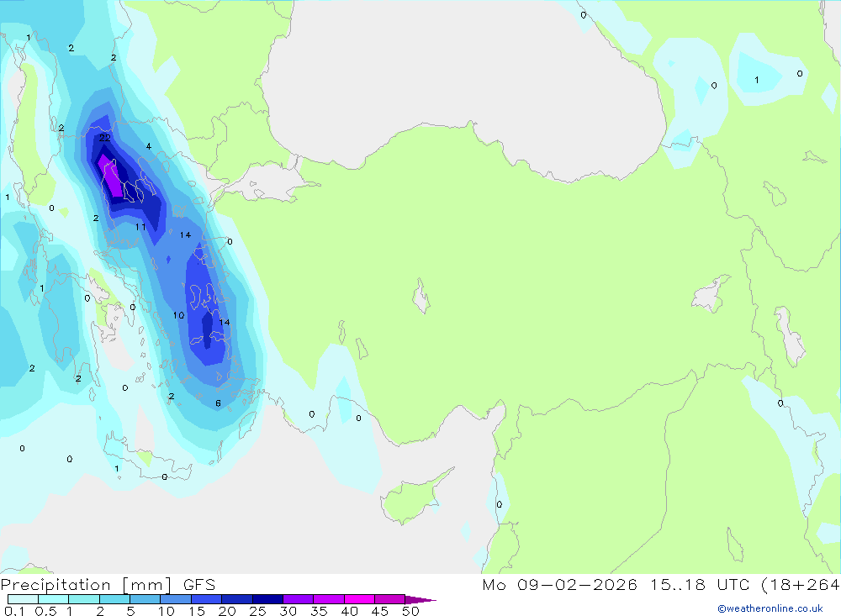Select the 2–5 mm legend color swatch

pyautogui.click(x=114, y=599)
